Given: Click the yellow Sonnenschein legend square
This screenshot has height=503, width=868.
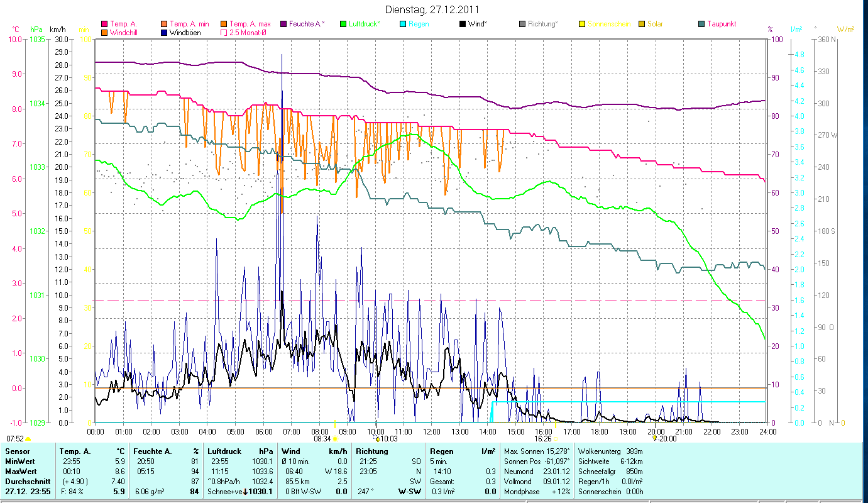Looking at the screenshot, I should (582, 24).
